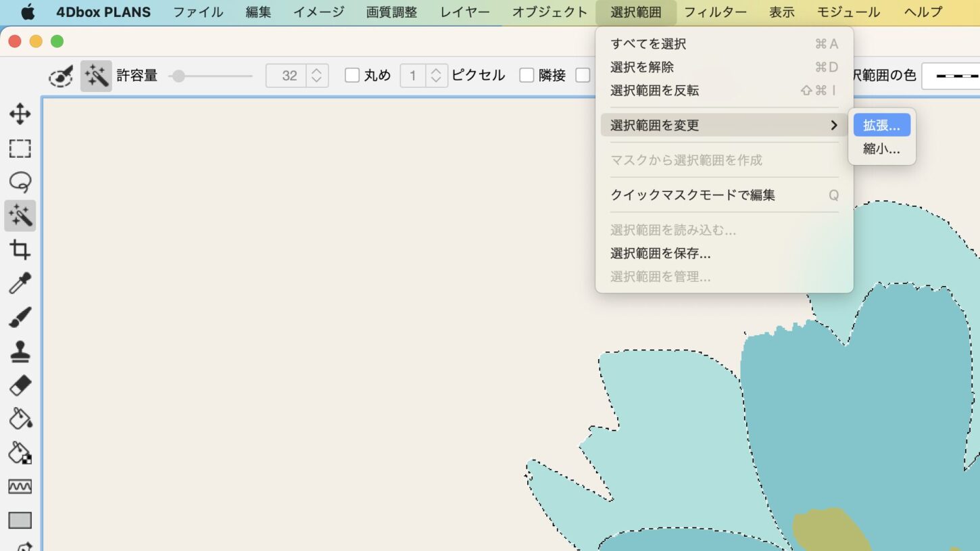Choose 選択範囲を反転 from the menu
This screenshot has height=551, width=980.
coord(654,91)
